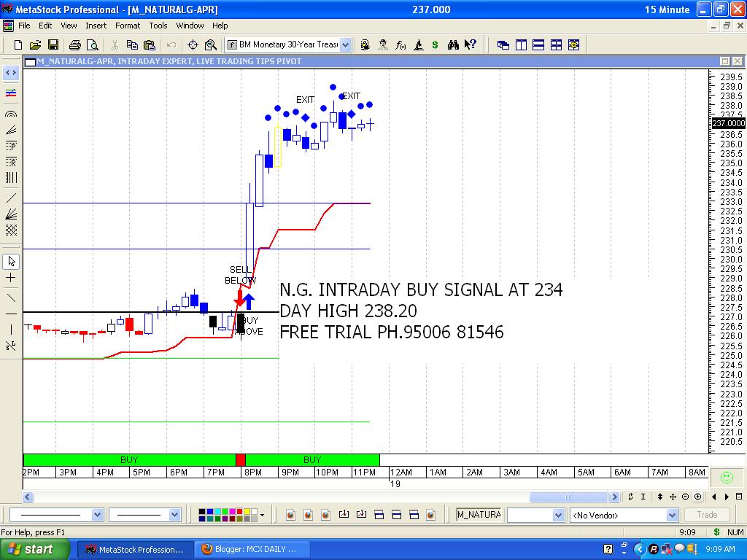Select the Fibonacci arcs tool

pyautogui.click(x=11, y=113)
